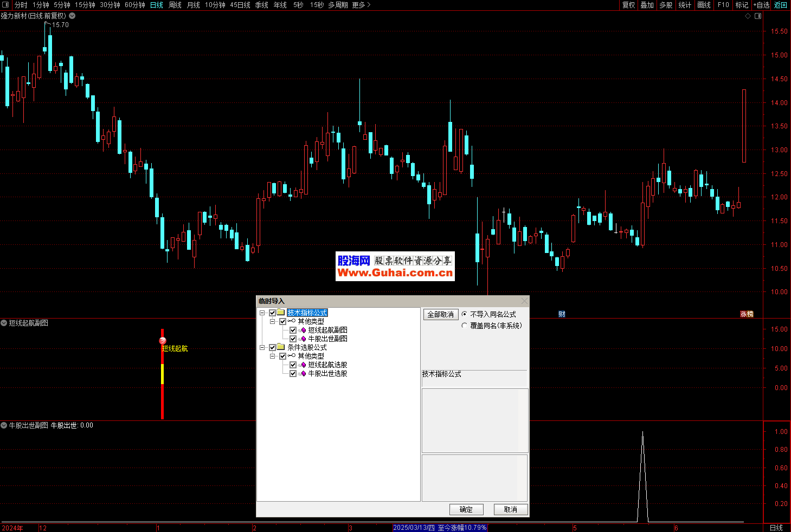Image resolution: width=791 pixels, height=532 pixels.
Task: Switch to the 周线 period tab
Action: tap(175, 5)
